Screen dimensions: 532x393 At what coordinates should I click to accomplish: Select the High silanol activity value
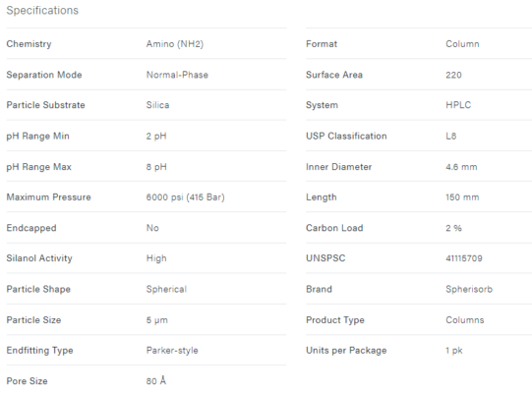156,258
